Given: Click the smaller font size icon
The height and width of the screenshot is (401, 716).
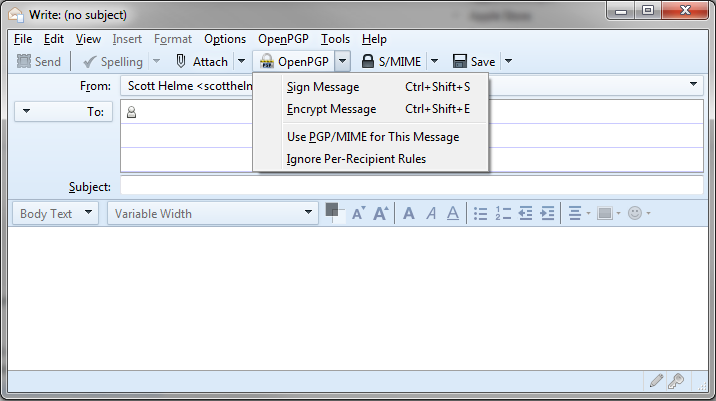Looking at the screenshot, I should tap(358, 213).
